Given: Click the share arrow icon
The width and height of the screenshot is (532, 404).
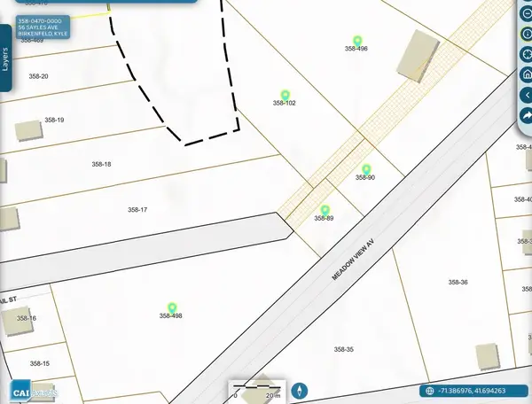Looking at the screenshot, I should (x=526, y=115).
